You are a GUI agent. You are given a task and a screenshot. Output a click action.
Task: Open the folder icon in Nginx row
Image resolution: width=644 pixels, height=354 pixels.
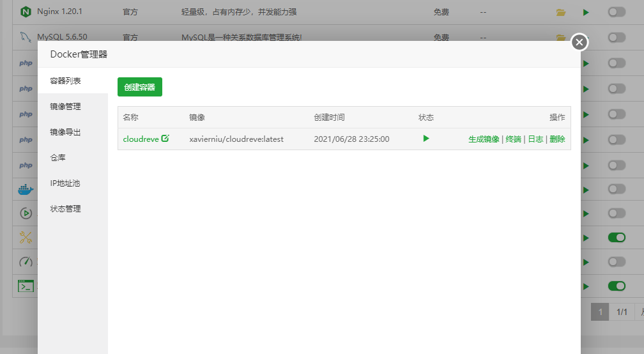tap(561, 12)
